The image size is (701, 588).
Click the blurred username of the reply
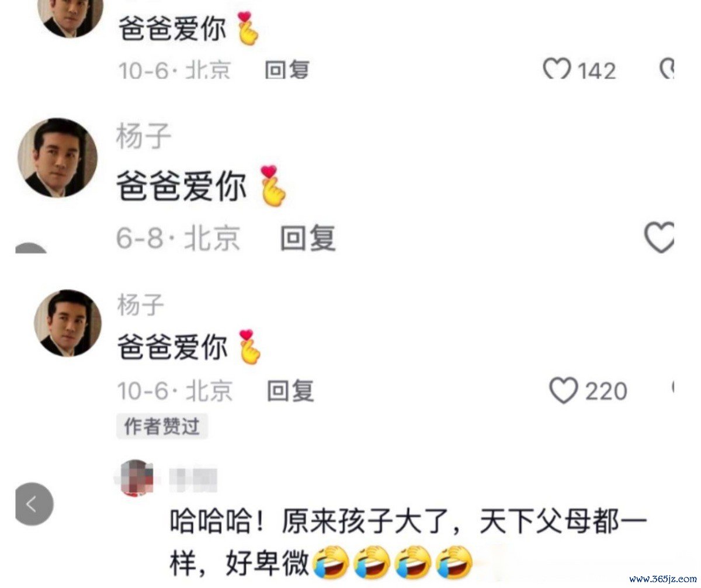193,479
